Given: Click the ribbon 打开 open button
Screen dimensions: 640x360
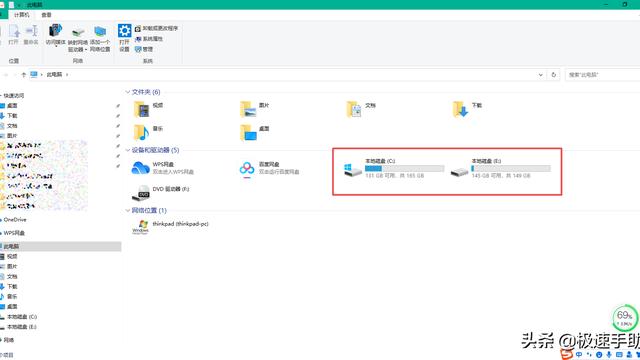Looking at the screenshot, I should coord(13,35).
